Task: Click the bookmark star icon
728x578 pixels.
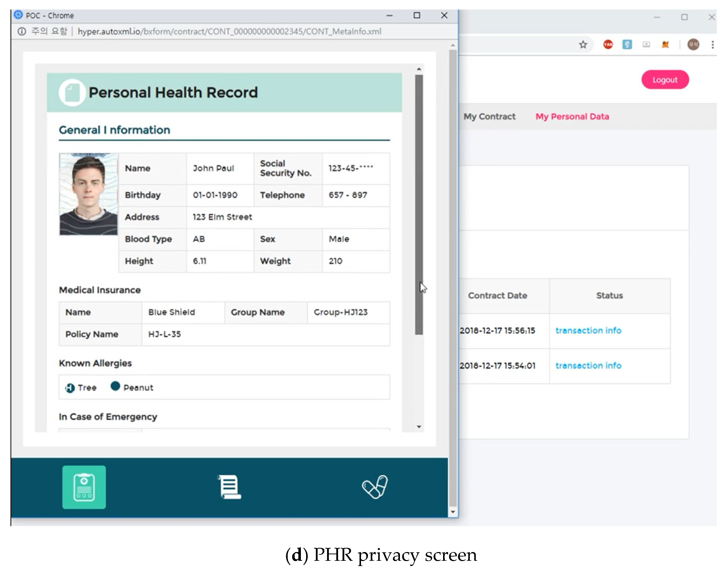Action: click(x=583, y=45)
